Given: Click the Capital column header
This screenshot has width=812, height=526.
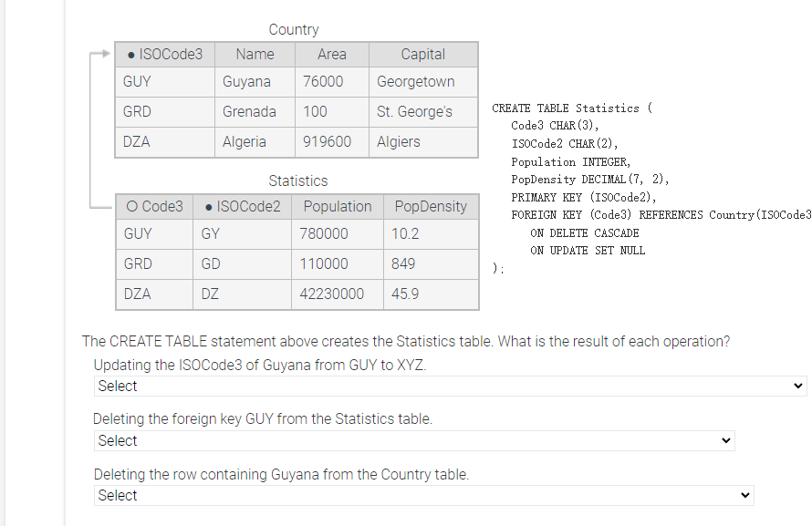Looking at the screenshot, I should [422, 55].
